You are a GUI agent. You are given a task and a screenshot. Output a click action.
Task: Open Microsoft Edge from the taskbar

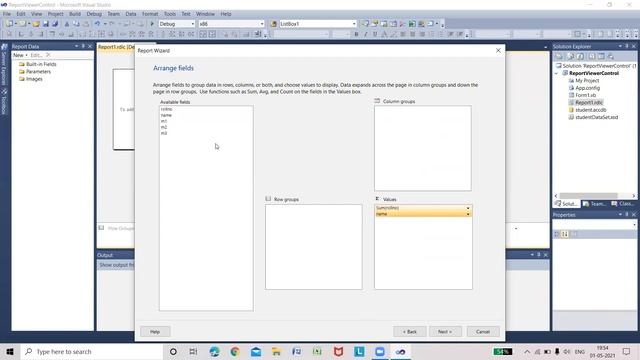coord(214,351)
